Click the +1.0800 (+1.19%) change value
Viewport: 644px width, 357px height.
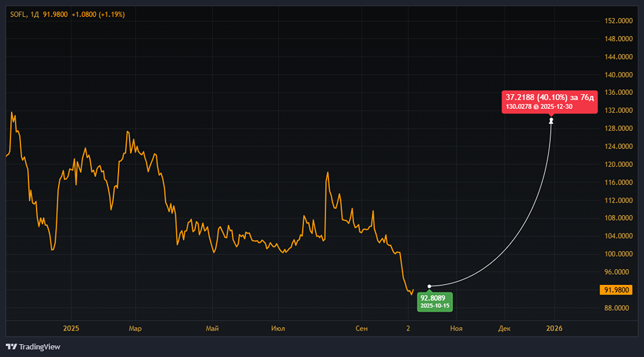pyautogui.click(x=98, y=14)
